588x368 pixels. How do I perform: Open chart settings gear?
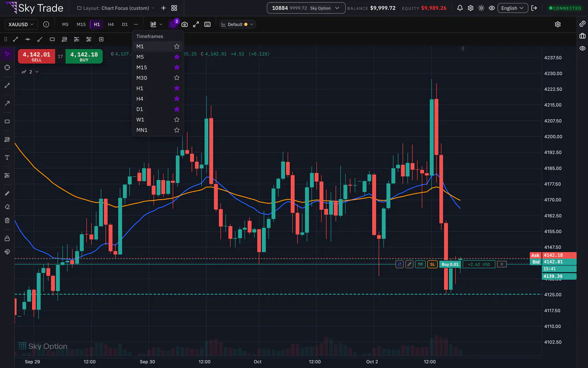point(558,24)
